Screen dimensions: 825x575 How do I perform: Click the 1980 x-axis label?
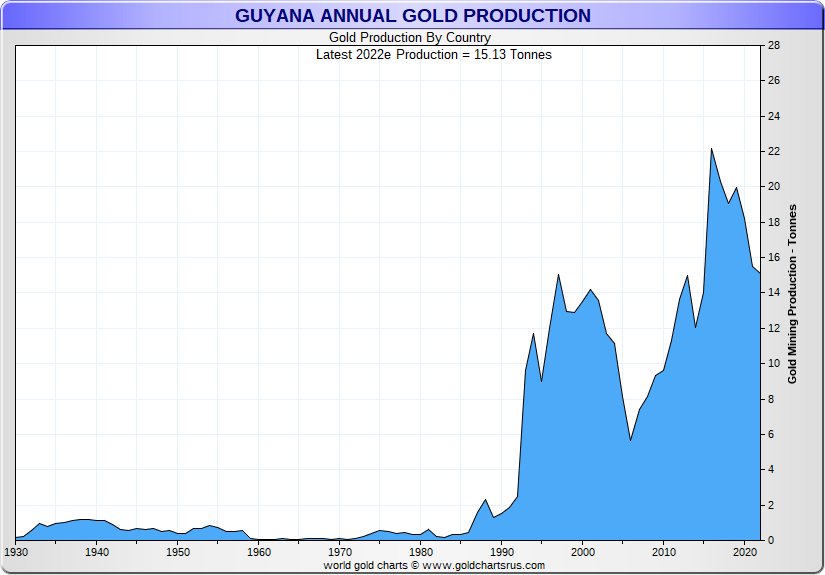pyautogui.click(x=421, y=552)
